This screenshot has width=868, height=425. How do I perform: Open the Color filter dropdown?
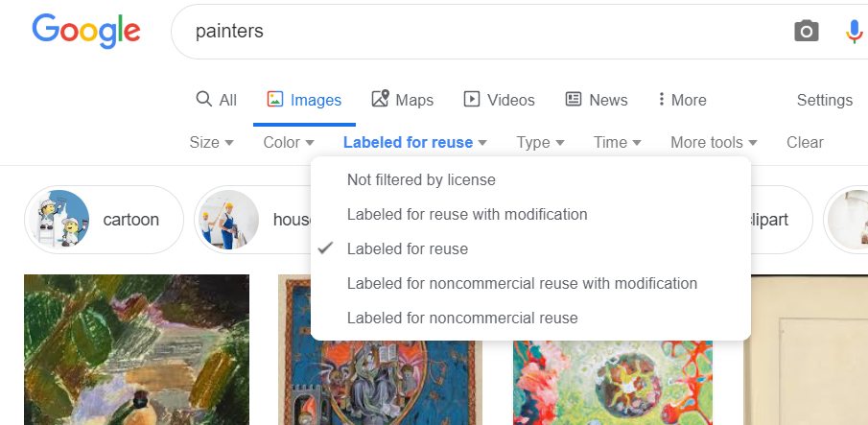point(289,142)
